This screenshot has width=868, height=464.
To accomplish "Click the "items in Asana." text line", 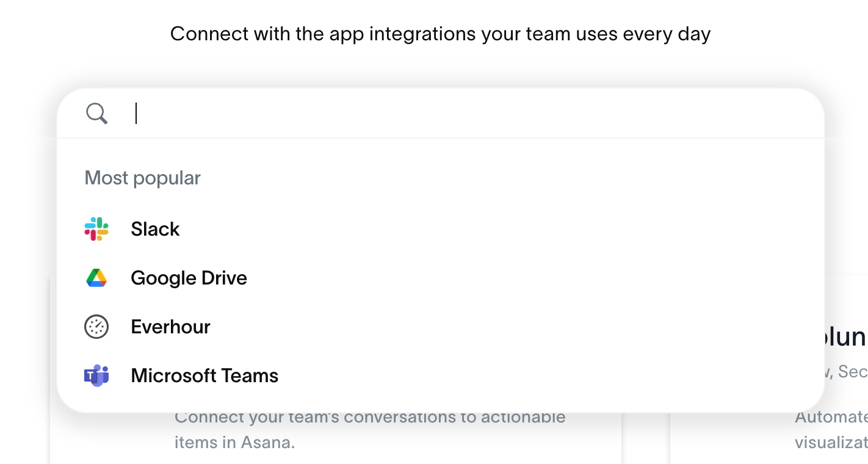I will point(234,442).
